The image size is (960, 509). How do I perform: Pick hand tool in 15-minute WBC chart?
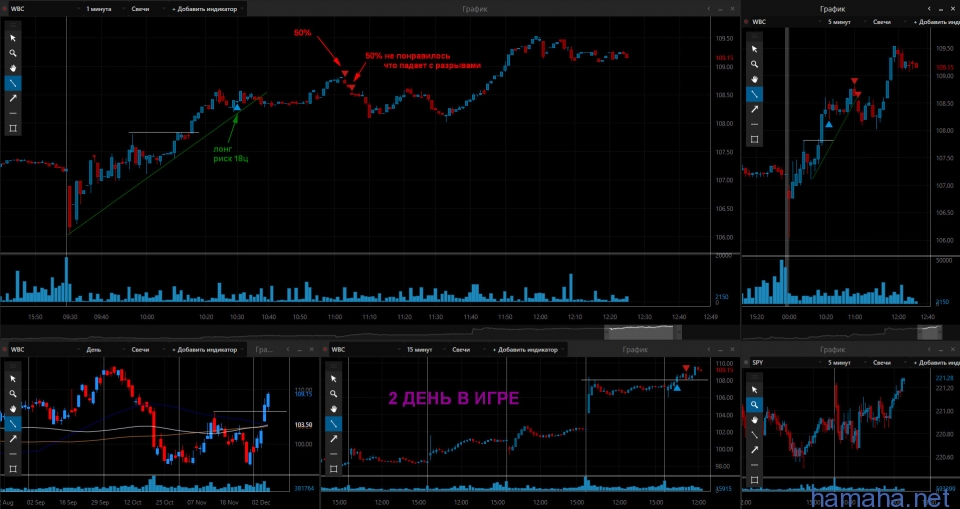pyautogui.click(x=334, y=409)
